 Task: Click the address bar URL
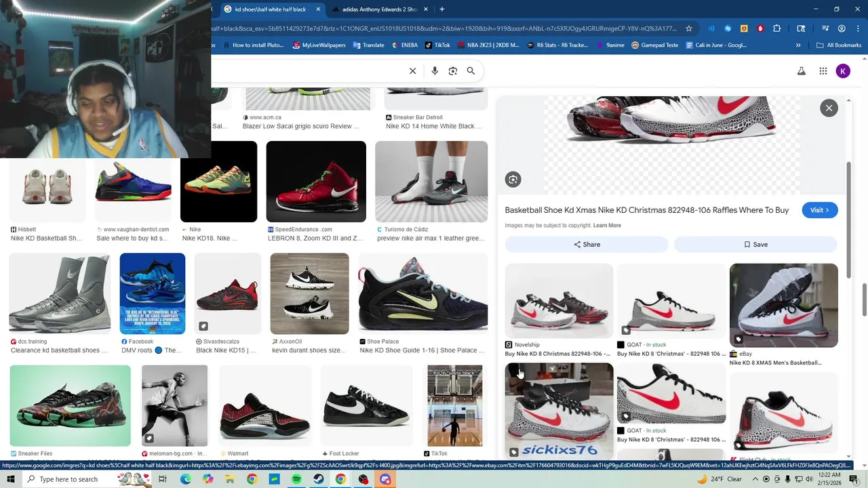tap(444, 28)
